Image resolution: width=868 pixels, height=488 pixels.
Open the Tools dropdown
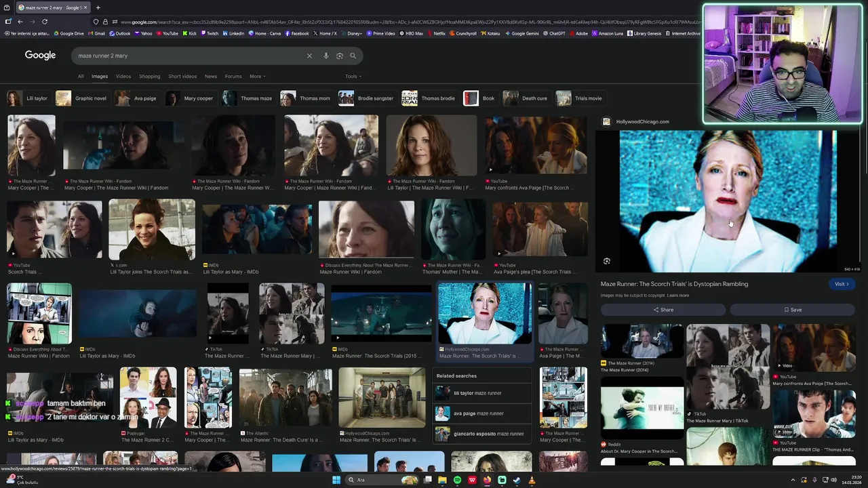(353, 77)
